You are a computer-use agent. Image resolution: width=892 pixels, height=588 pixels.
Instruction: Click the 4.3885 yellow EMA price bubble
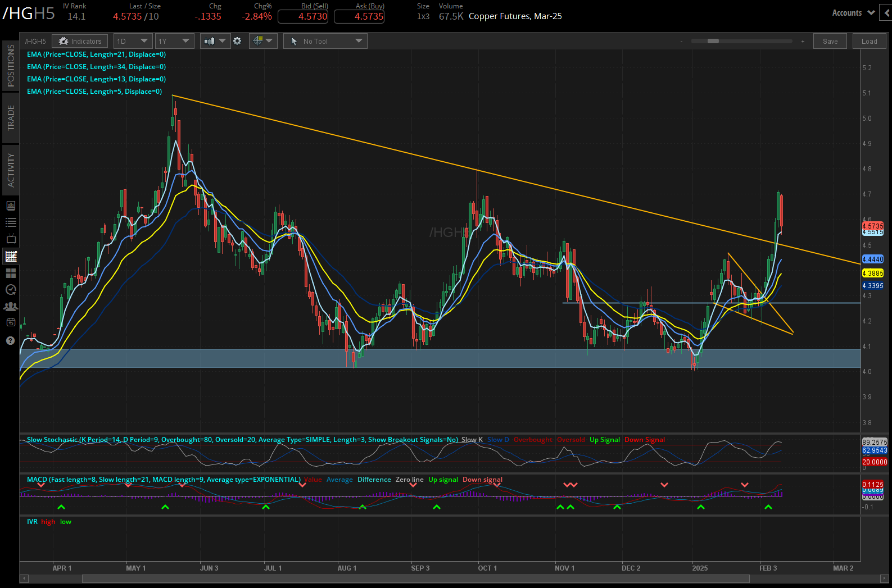tap(873, 274)
